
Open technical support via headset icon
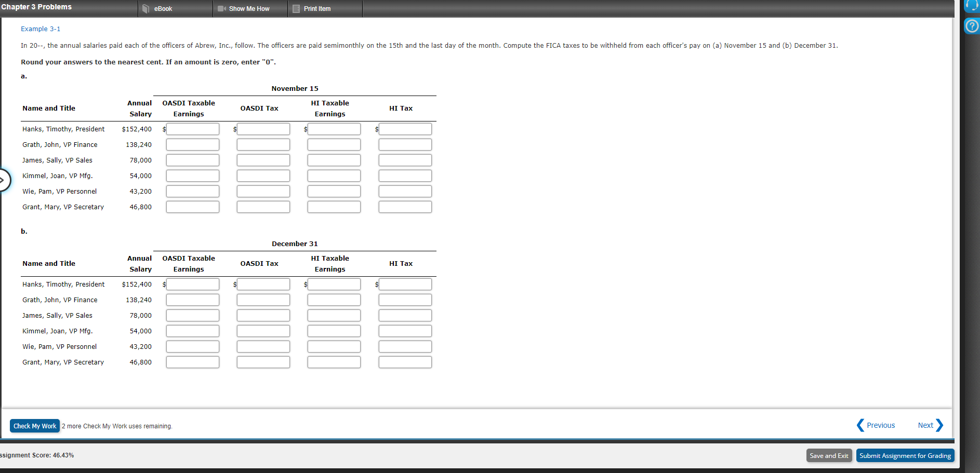pyautogui.click(x=971, y=6)
